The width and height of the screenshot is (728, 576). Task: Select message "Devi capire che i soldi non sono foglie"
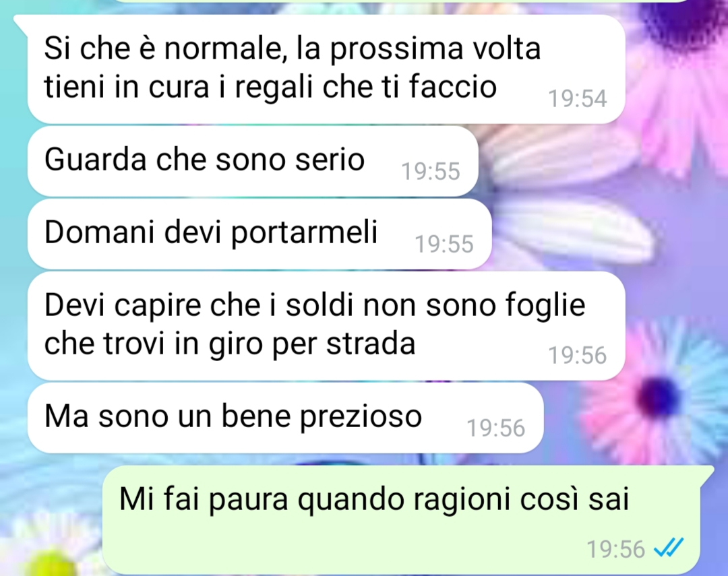tap(326, 325)
